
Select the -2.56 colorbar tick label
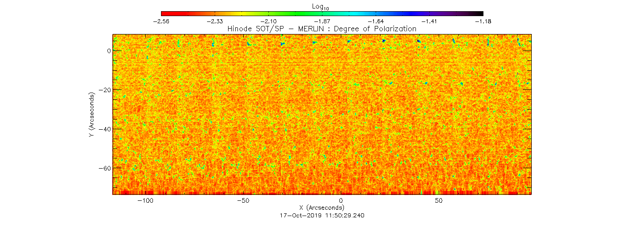pyautogui.click(x=161, y=21)
